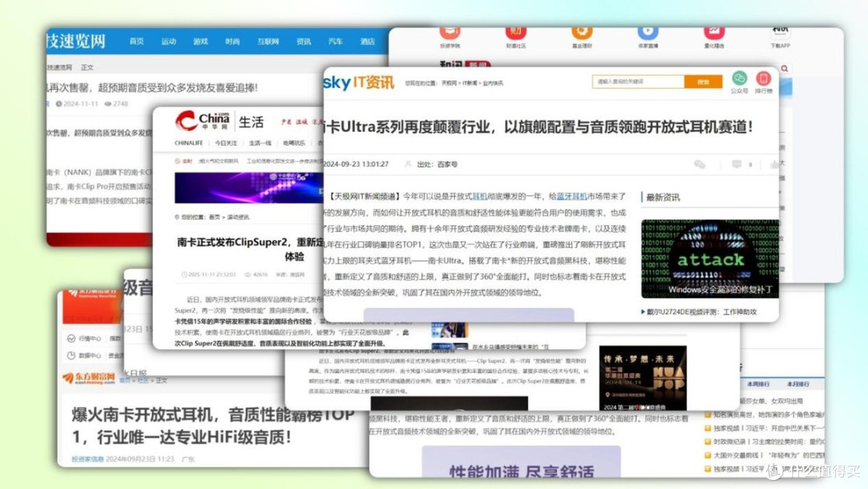Open 时尚 in 技速览网 navigation bar

(232, 42)
